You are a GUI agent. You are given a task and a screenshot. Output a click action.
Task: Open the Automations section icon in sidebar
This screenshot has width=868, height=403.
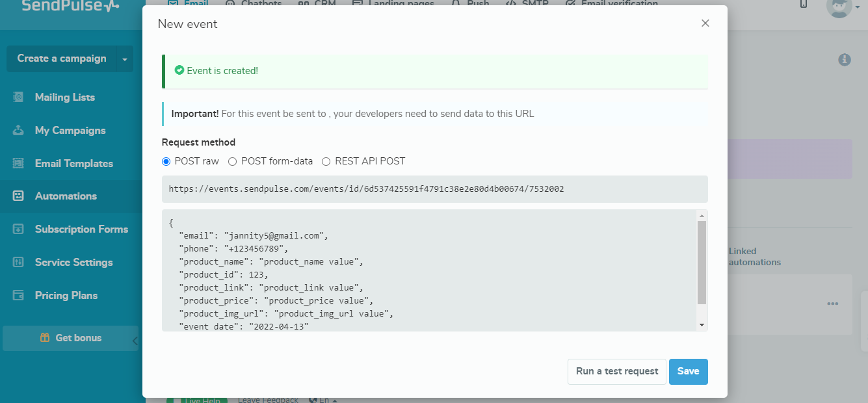16,196
